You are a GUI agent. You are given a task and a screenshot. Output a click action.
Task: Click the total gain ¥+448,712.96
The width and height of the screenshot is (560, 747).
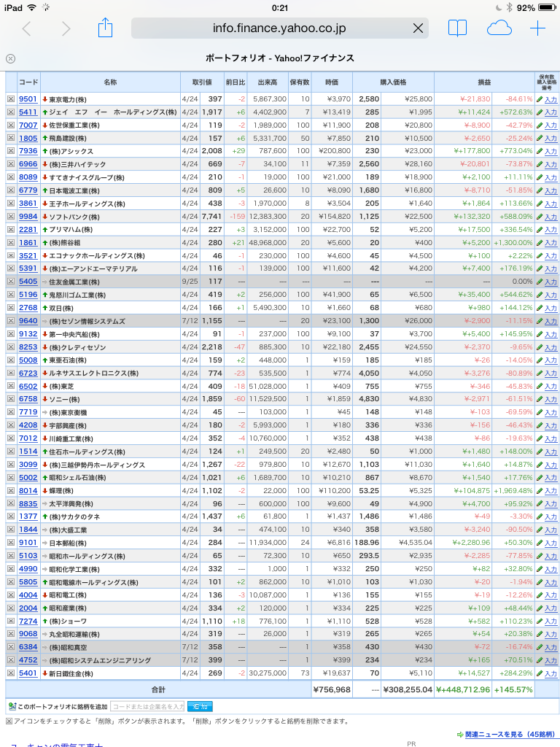coord(463,690)
